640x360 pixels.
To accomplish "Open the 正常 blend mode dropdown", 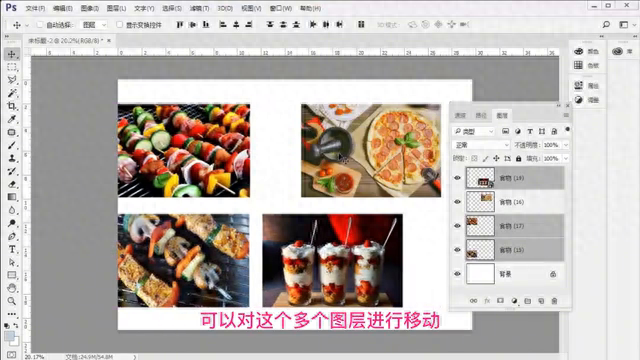I will point(481,145).
